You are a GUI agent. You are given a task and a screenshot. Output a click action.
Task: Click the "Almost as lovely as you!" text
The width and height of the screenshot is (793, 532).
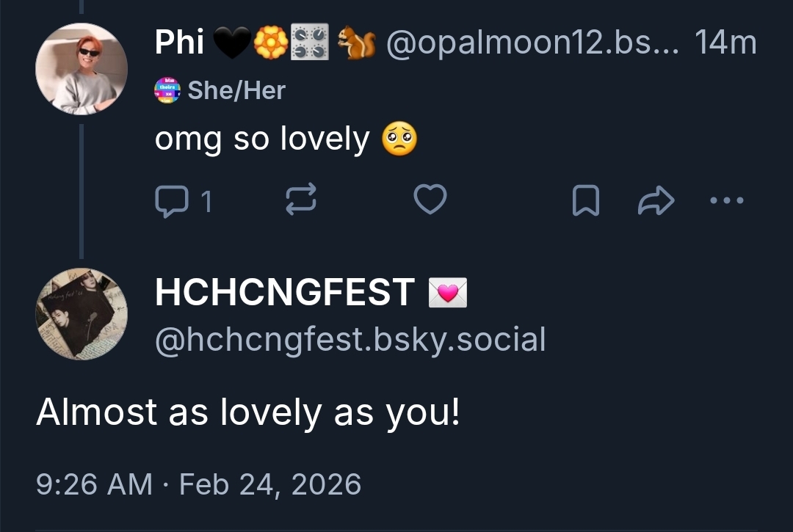[x=248, y=412]
